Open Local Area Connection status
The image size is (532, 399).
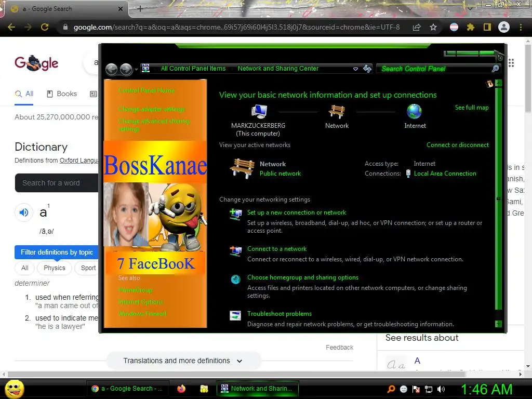(x=445, y=174)
